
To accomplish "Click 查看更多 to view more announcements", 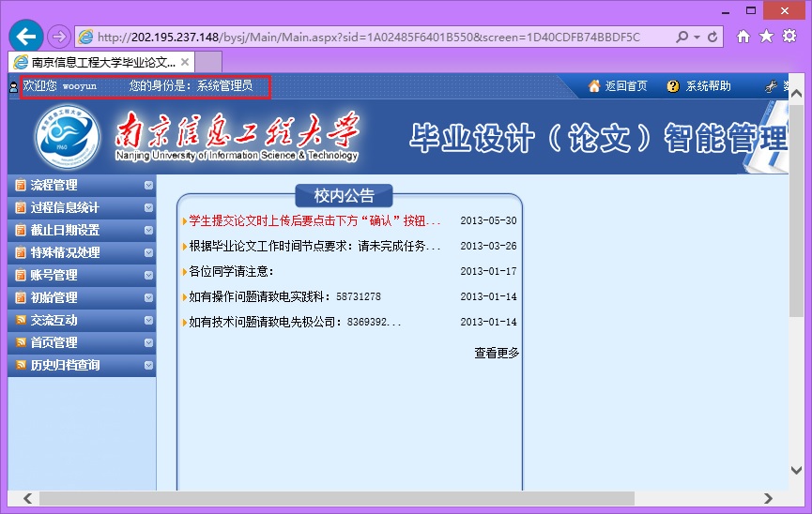I will [497, 353].
